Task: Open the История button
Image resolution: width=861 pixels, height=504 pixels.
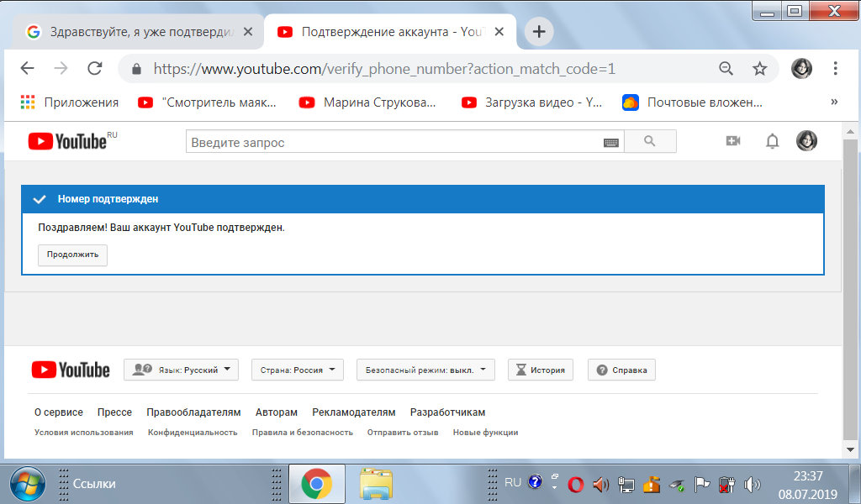Action: (x=541, y=370)
